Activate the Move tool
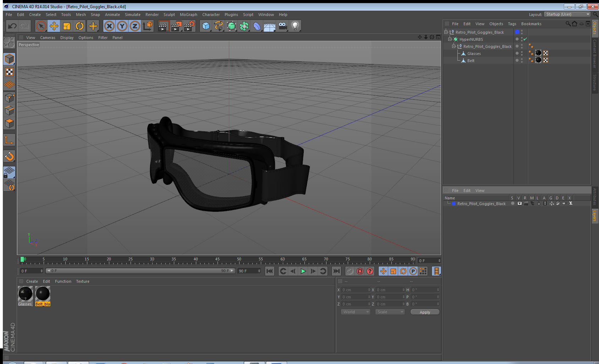The image size is (599, 364). click(54, 26)
